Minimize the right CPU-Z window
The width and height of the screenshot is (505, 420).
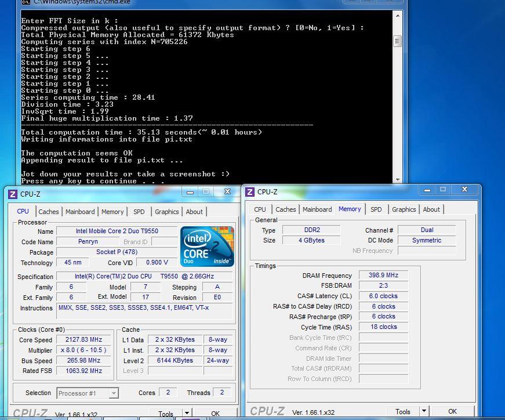click(x=427, y=190)
